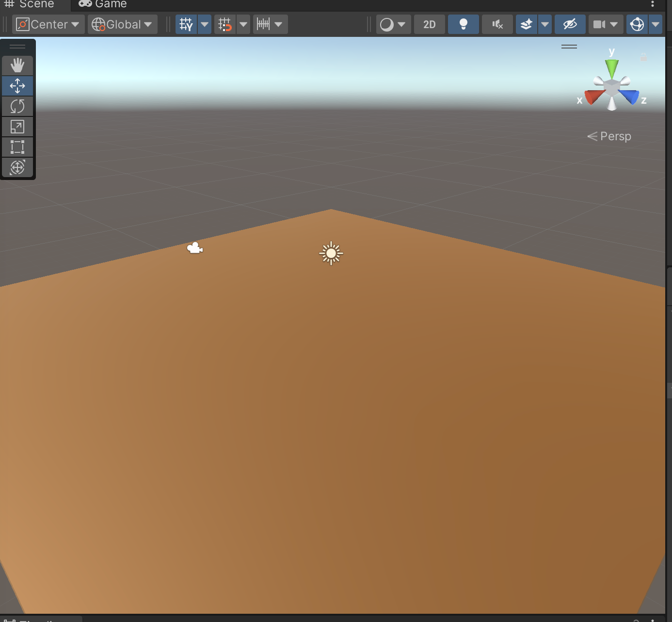Select the Main Camera gizmo in scene
This screenshot has width=672, height=622.
[194, 247]
